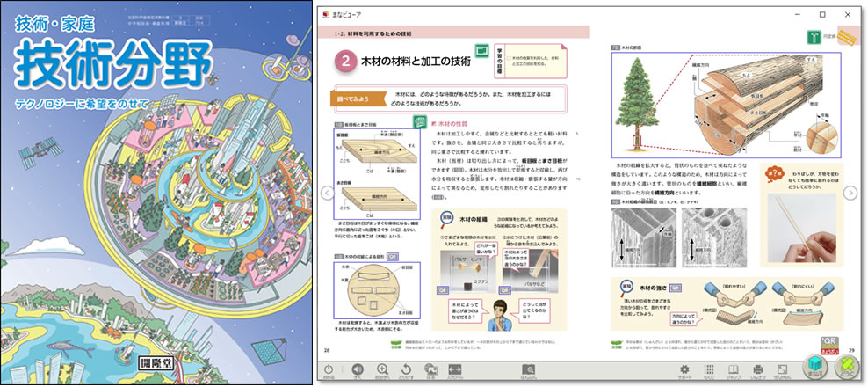Click green slideshow icon beside lesson title
Image resolution: width=868 pixels, height=387 pixels.
481,50
